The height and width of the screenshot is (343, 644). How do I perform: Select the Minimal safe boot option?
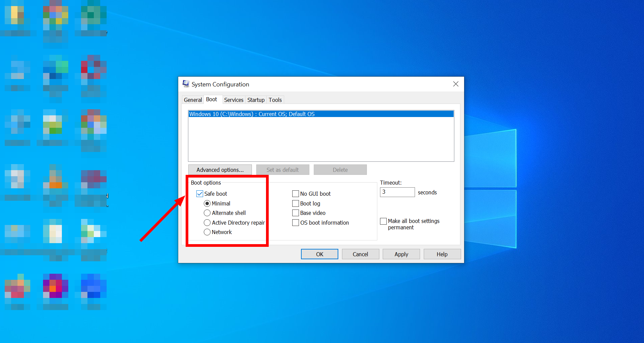point(207,203)
